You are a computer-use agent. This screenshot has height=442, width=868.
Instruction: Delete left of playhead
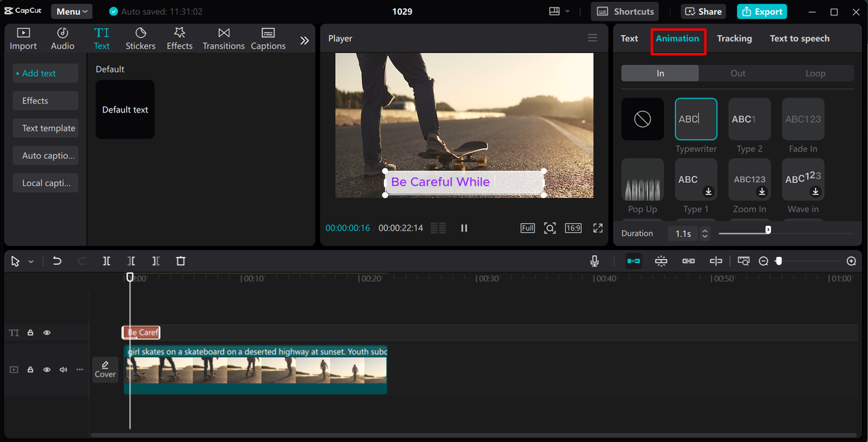point(131,261)
